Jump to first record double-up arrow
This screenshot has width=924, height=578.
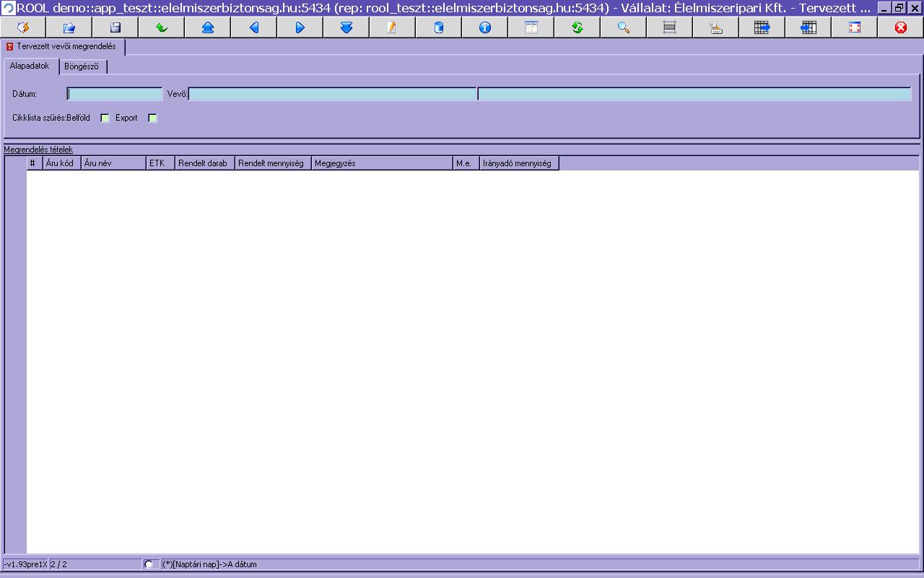208,27
